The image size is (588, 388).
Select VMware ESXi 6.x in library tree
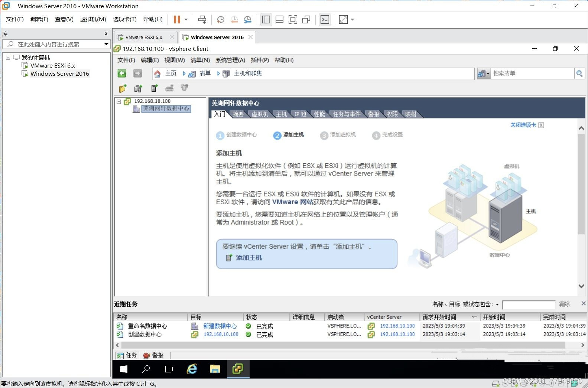(52, 65)
